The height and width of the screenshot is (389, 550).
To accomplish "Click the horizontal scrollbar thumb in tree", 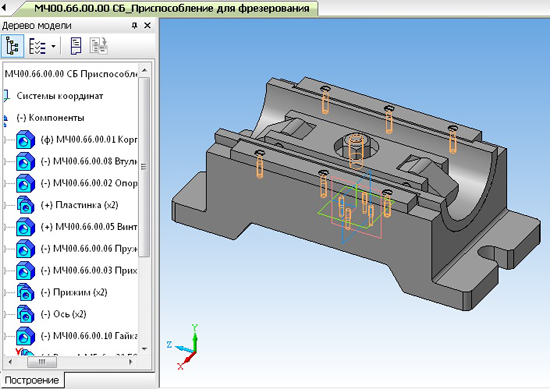I will pyautogui.click(x=42, y=362).
